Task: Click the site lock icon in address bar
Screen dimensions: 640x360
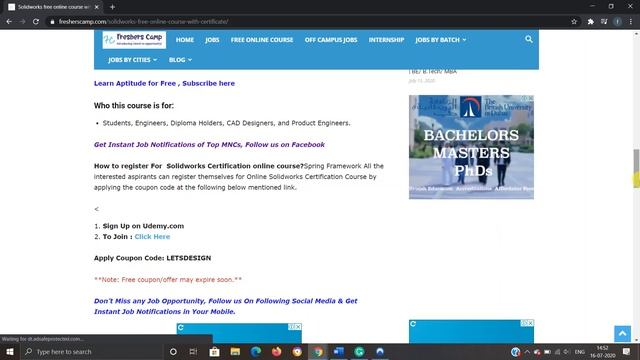Action: click(x=52, y=22)
